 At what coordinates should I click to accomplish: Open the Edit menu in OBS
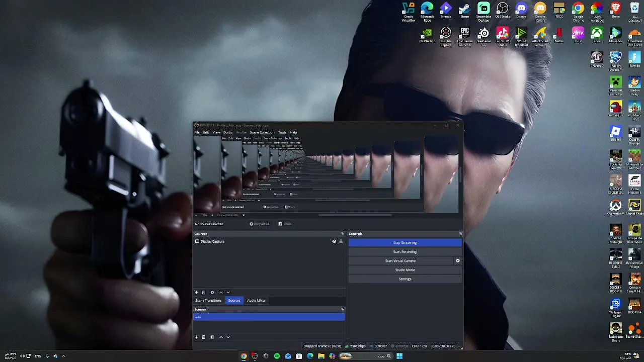click(x=206, y=132)
